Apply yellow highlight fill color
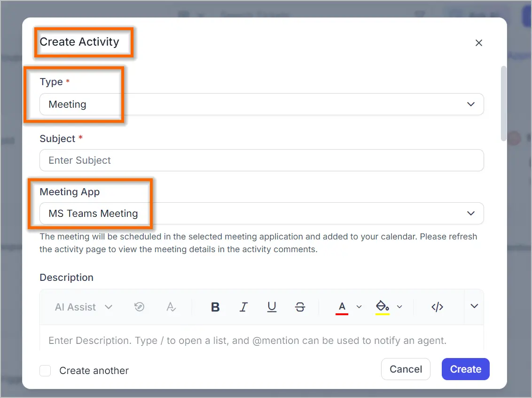The width and height of the screenshot is (532, 398). pyautogui.click(x=383, y=308)
